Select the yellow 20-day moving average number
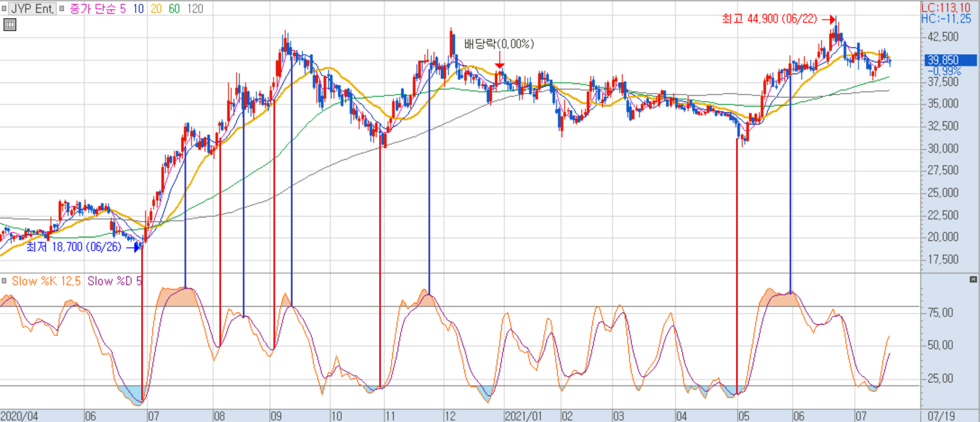 (156, 9)
